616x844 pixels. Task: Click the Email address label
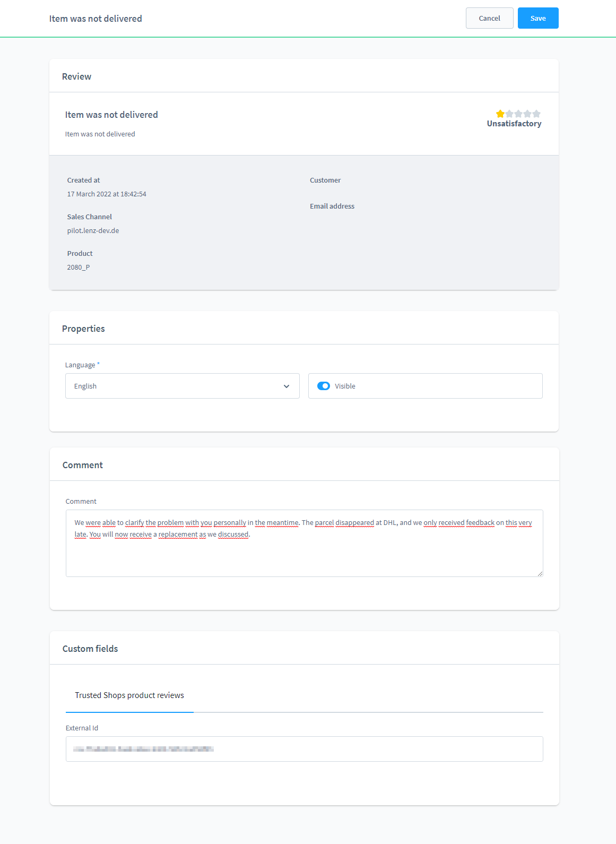[332, 206]
